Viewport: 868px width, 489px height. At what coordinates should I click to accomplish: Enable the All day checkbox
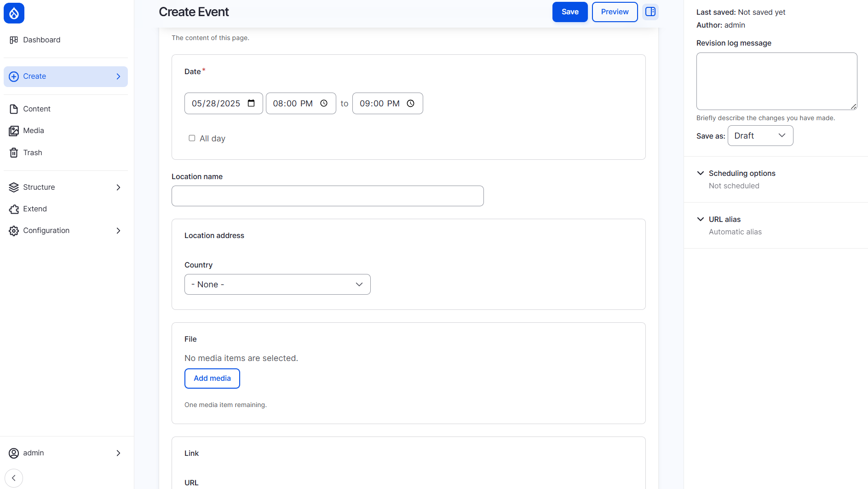pos(192,138)
